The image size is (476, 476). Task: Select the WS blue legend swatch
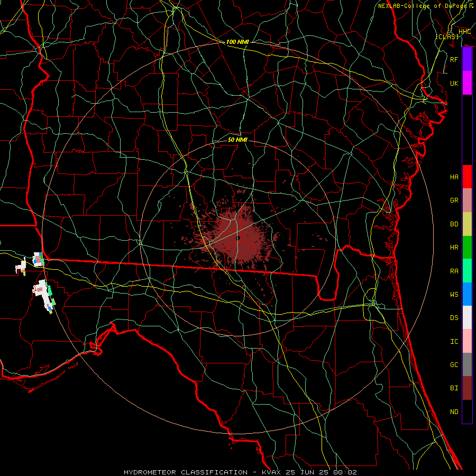[x=467, y=294]
